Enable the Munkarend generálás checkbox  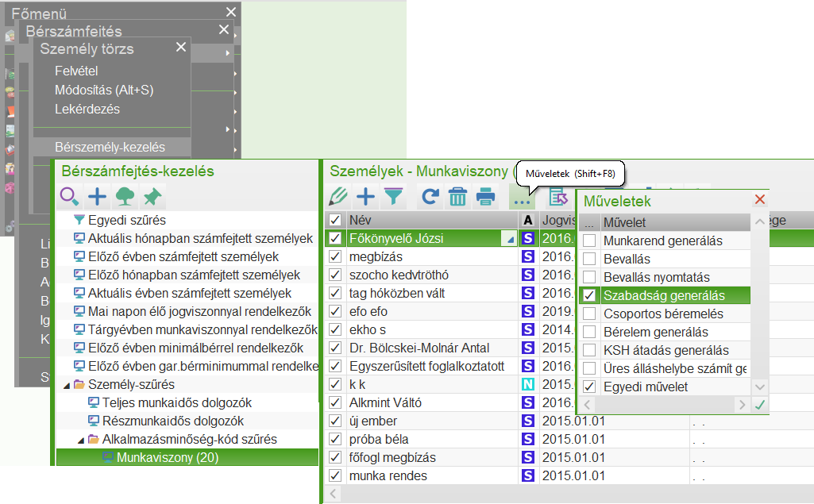(x=589, y=240)
